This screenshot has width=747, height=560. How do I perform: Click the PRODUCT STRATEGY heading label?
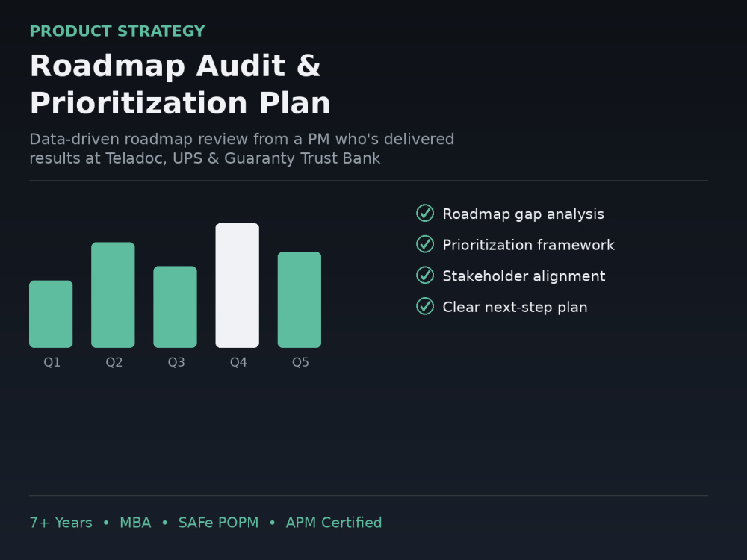[x=117, y=31]
